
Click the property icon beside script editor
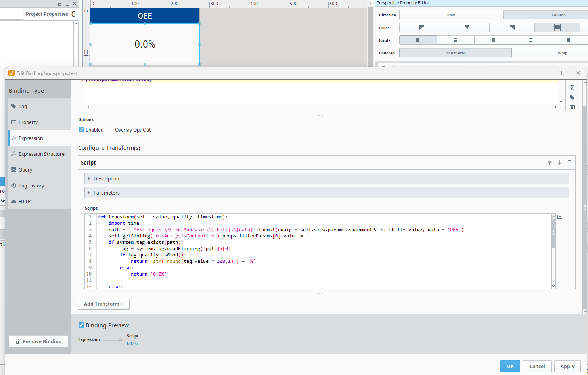[560, 217]
